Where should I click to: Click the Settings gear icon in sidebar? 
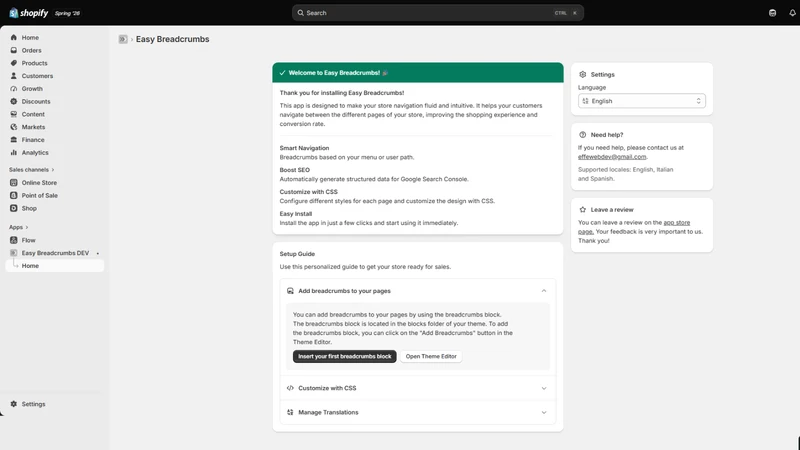pos(14,404)
